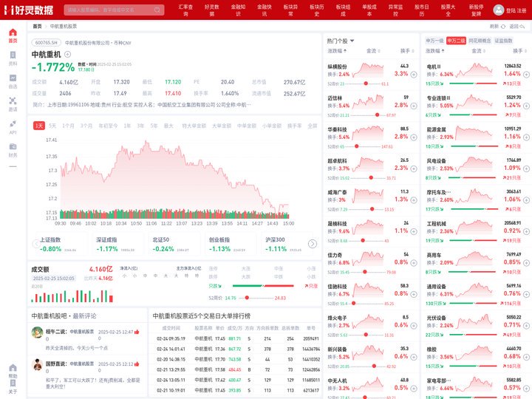Add 能源金属 sector with plus icon
Image resolution: width=532 pixels, height=399 pixels.
(526, 137)
